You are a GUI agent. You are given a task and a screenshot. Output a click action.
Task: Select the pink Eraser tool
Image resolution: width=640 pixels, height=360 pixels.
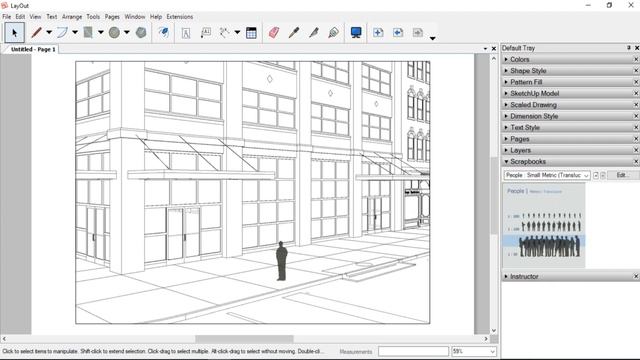coord(274,33)
